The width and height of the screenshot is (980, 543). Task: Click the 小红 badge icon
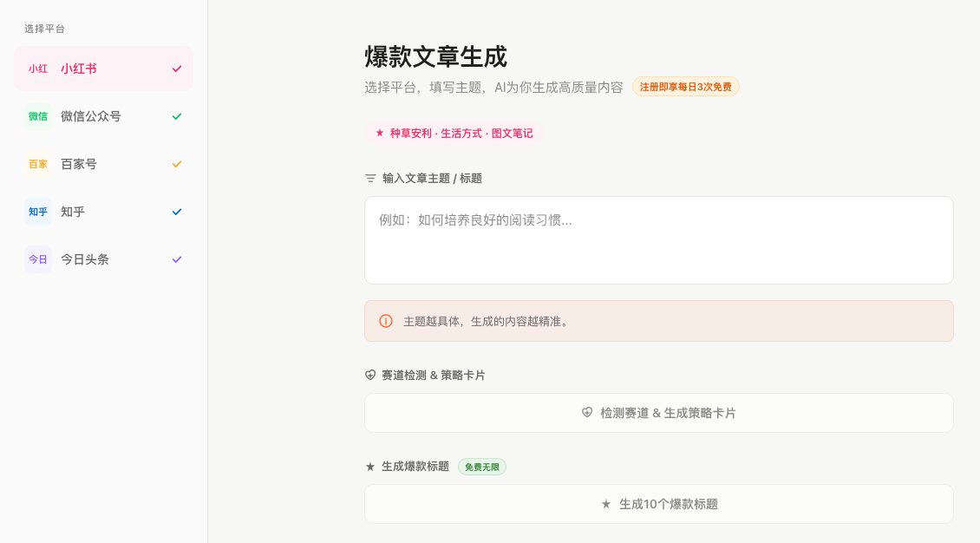[x=38, y=69]
